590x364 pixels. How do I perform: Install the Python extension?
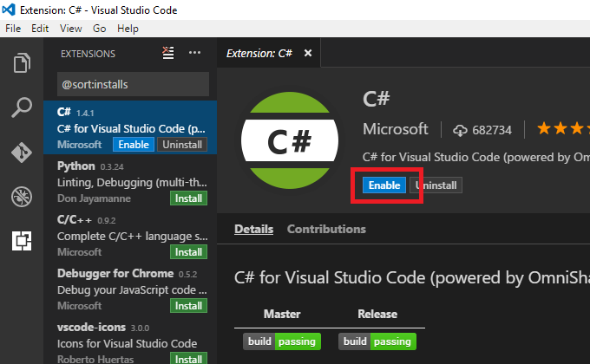[188, 198]
